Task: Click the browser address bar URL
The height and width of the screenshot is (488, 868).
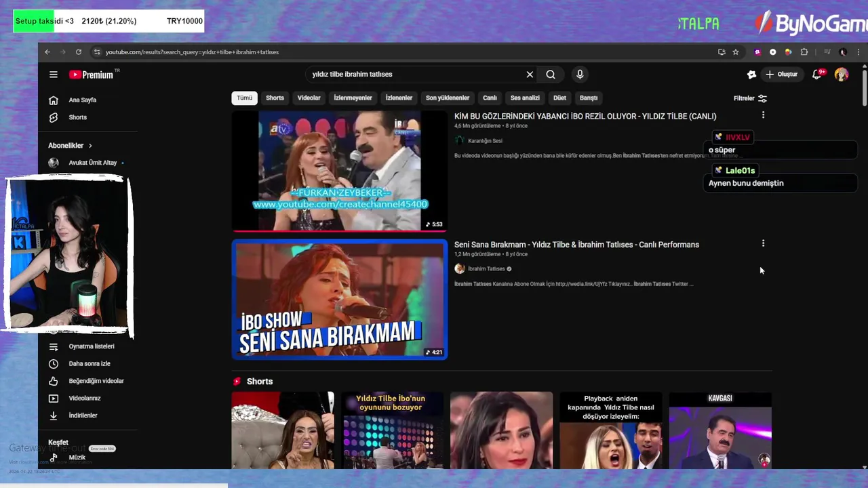Action: pyautogui.click(x=192, y=52)
